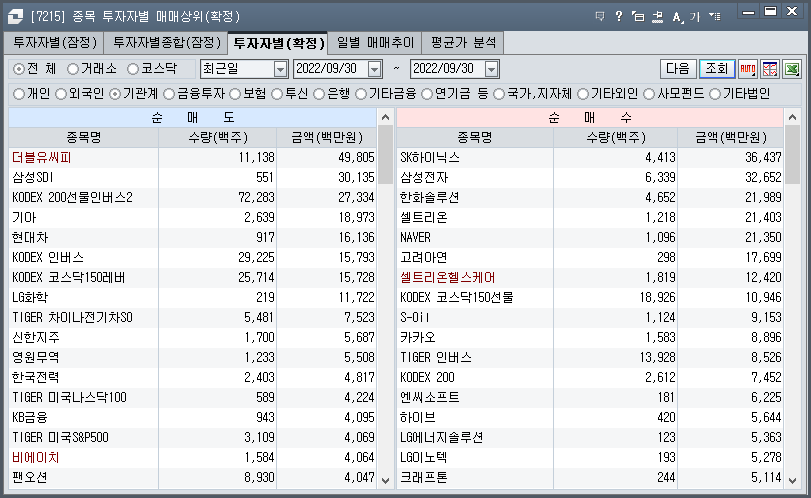The image size is (811, 498).
Task: Click the app logo icon in title bar
Action: click(x=15, y=17)
